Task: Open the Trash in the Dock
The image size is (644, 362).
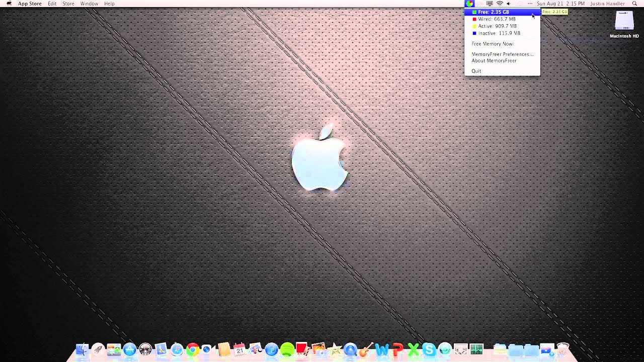Action: pyautogui.click(x=562, y=349)
